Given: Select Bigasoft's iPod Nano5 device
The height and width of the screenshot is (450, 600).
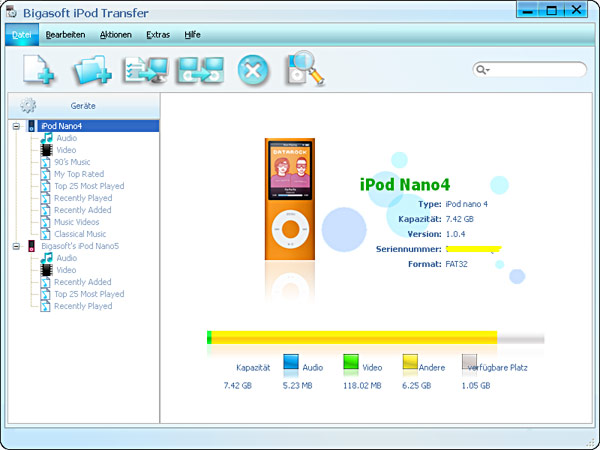Looking at the screenshot, I should pyautogui.click(x=80, y=246).
